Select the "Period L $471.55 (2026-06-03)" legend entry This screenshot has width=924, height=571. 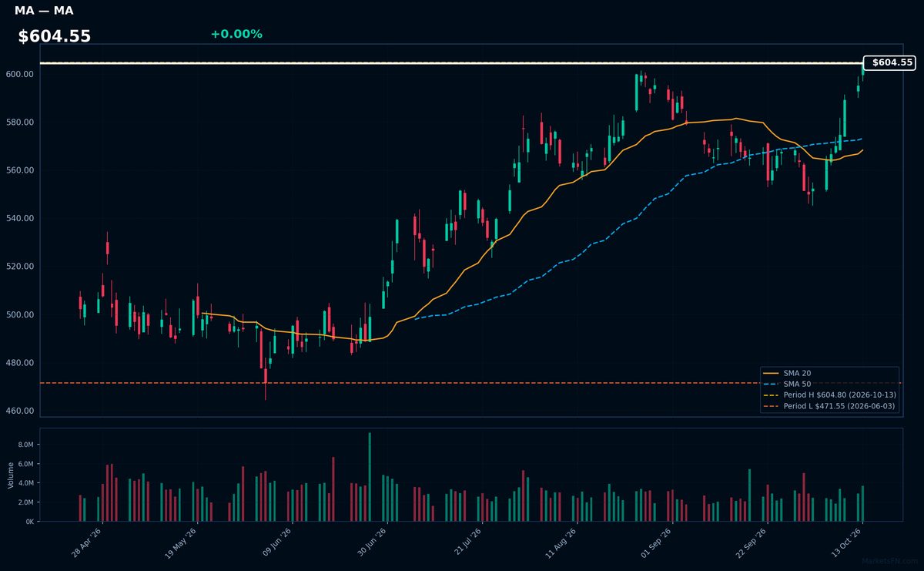click(x=829, y=406)
